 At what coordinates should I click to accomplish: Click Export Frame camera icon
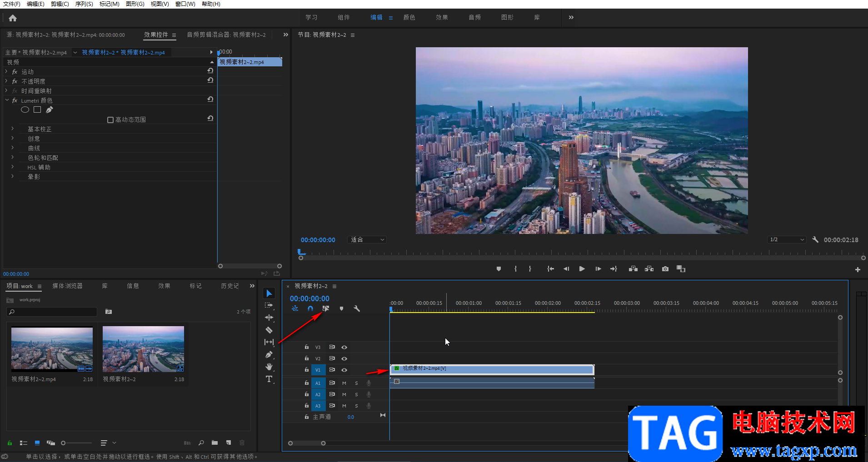[x=665, y=269]
